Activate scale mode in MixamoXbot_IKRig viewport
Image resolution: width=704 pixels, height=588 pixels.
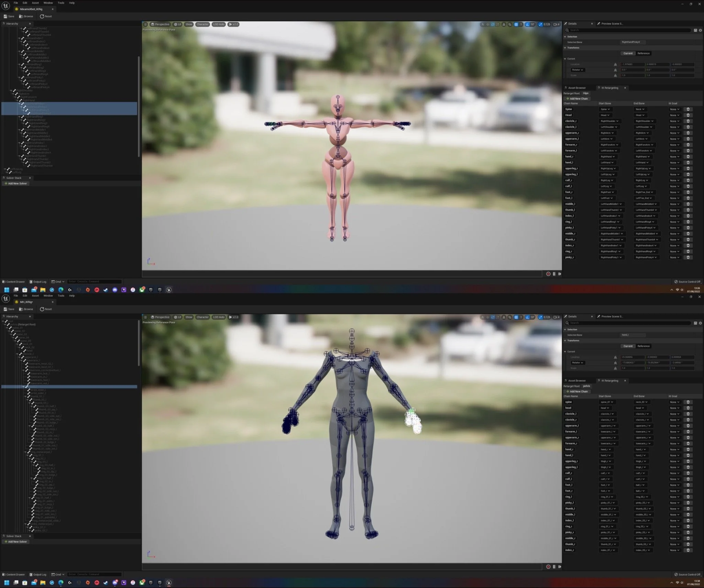point(498,24)
